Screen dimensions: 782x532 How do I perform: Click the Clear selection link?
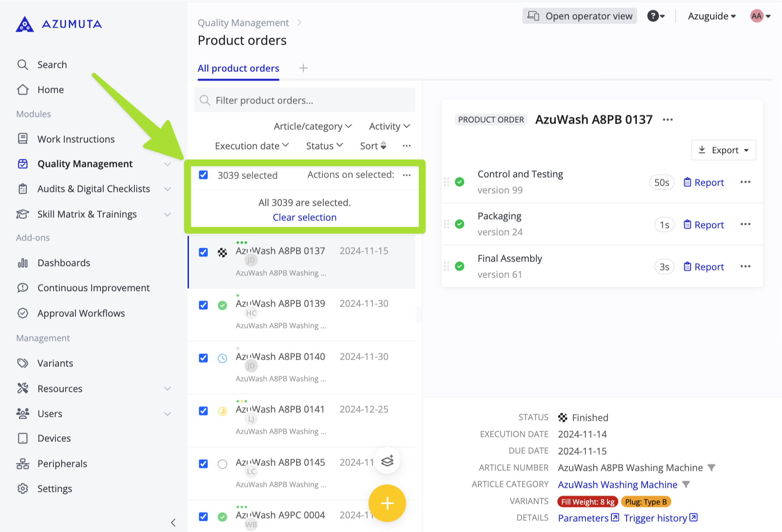pos(305,217)
